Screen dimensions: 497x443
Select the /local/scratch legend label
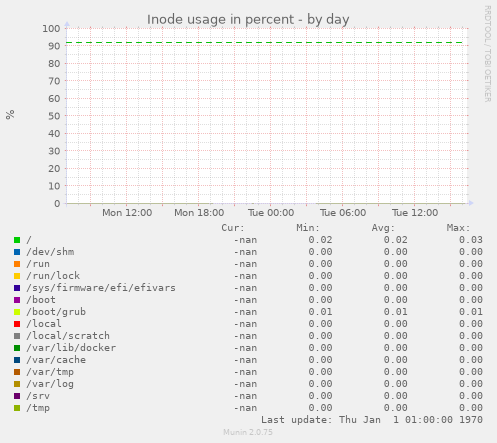pyautogui.click(x=68, y=336)
